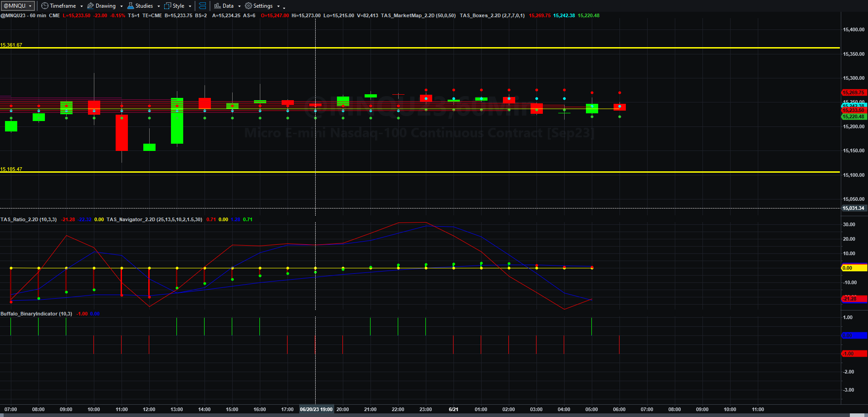Click the TAS_Navigator_2.2D study label

click(155, 219)
